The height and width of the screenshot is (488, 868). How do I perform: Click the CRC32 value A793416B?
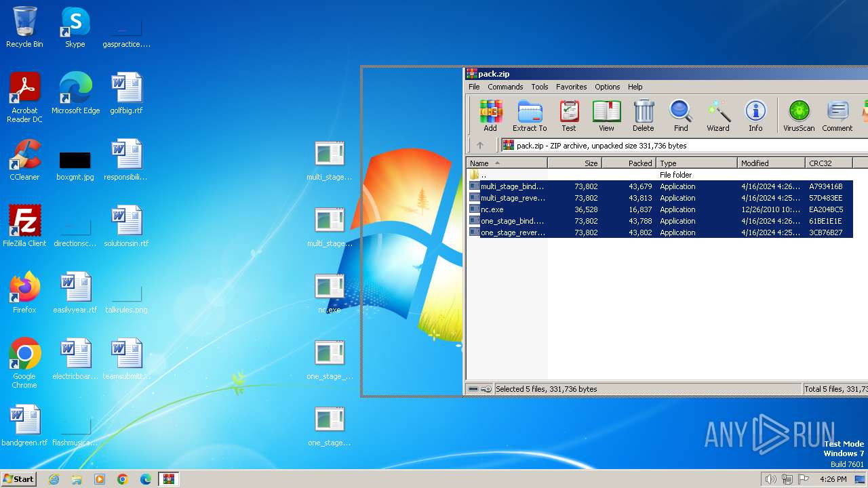click(825, 186)
